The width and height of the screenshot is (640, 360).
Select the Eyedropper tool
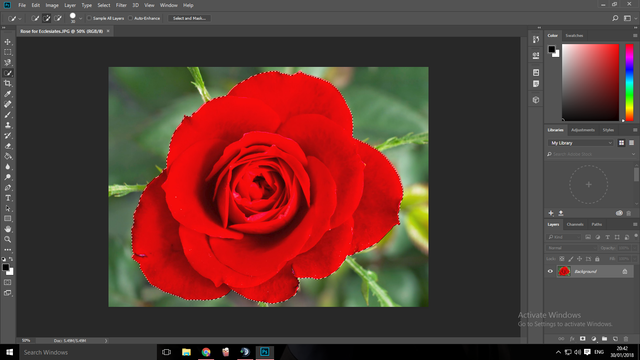[x=8, y=94]
